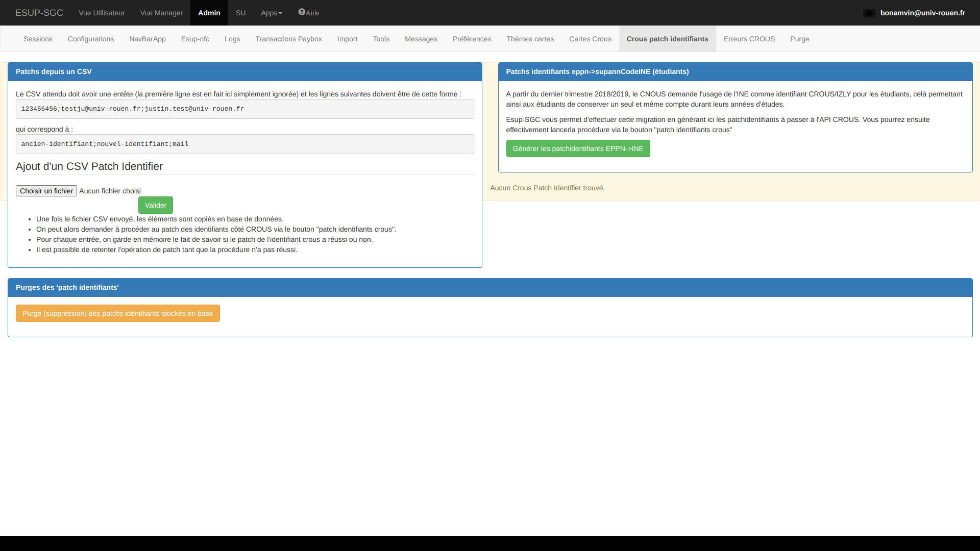
Task: Open the Configurations tab
Action: [x=91, y=39]
